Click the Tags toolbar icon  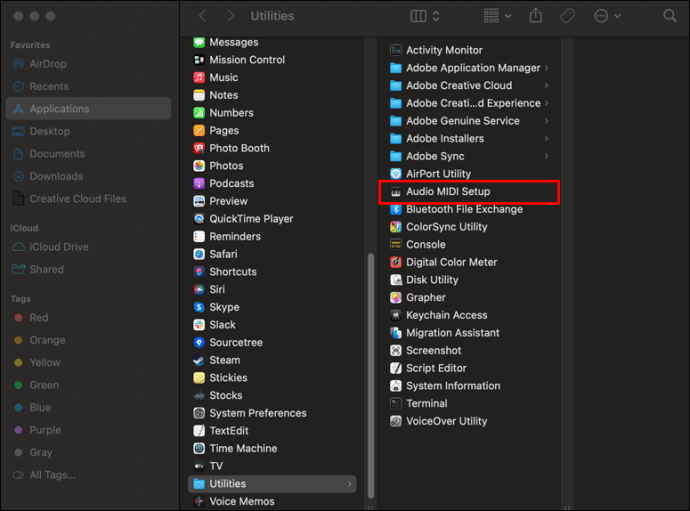(x=567, y=16)
